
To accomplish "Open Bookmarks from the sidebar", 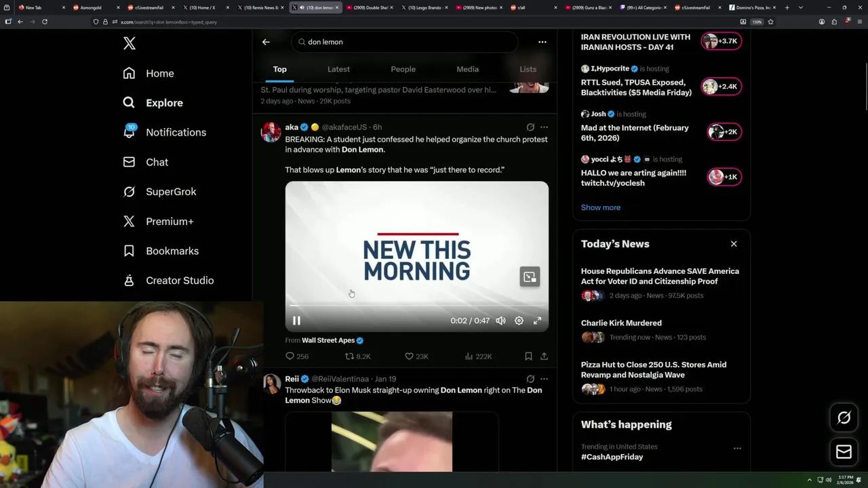I will [161, 251].
